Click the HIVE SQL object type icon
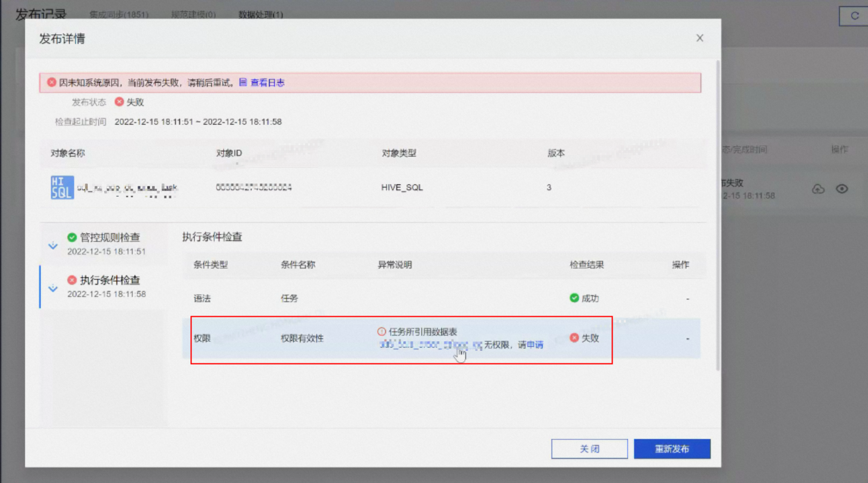The image size is (868, 483). click(x=62, y=187)
